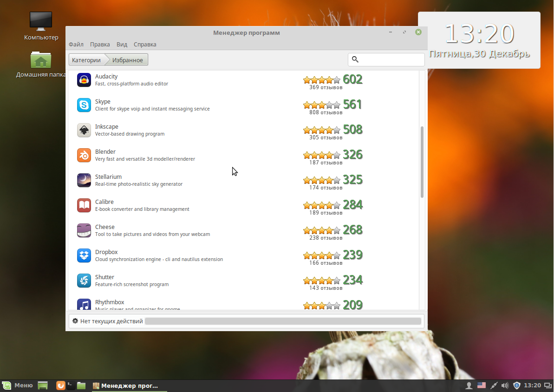
Task: Click the vertical scrollbar of the app list
Action: (x=422, y=158)
